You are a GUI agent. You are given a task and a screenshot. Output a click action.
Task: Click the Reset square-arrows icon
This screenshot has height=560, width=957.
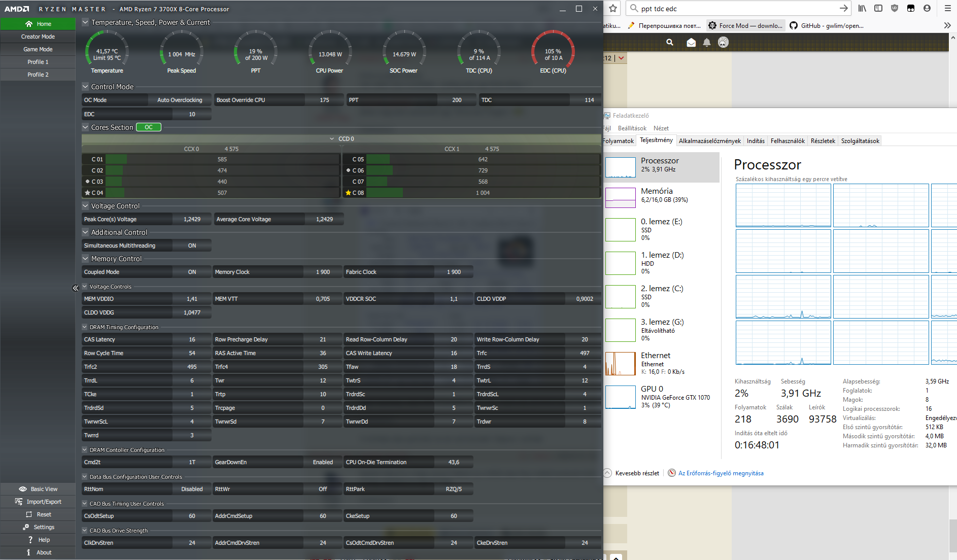coord(29,514)
